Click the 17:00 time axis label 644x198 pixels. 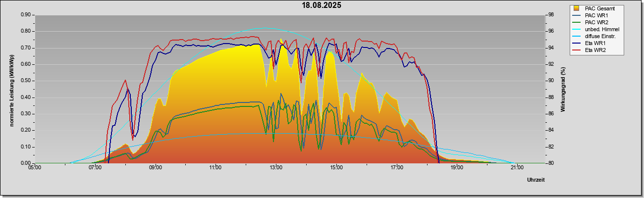click(396, 168)
